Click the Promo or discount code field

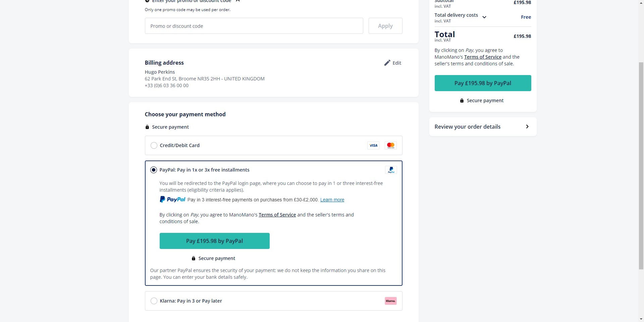254,26
